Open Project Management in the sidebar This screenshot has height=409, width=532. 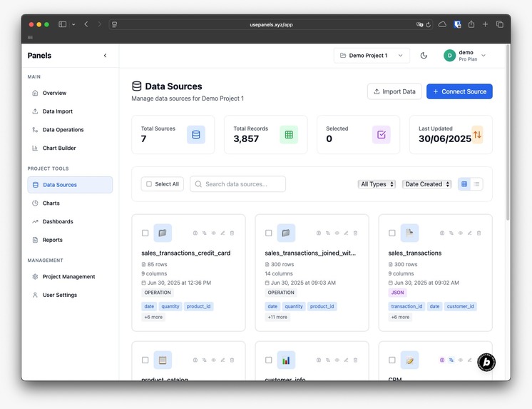click(x=70, y=276)
